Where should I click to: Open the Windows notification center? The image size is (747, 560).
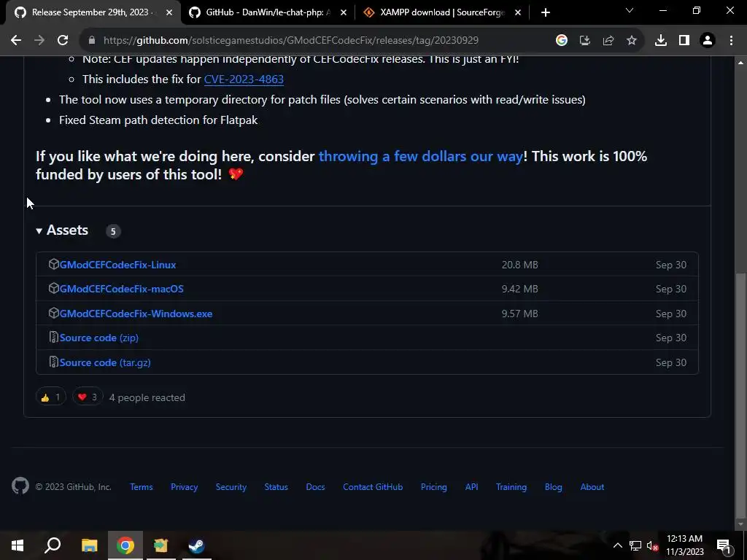pos(724,545)
